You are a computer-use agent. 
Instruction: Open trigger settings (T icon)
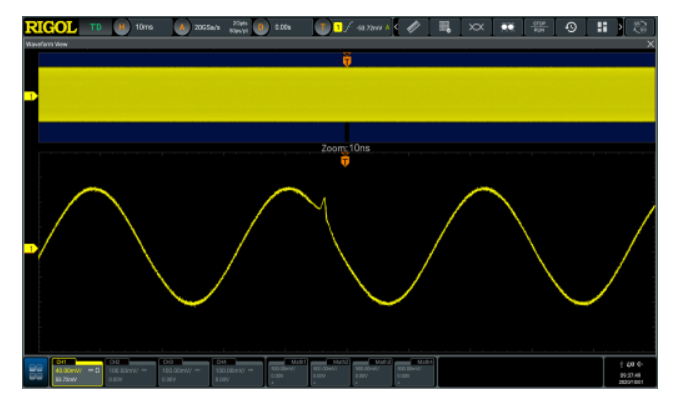[x=323, y=27]
